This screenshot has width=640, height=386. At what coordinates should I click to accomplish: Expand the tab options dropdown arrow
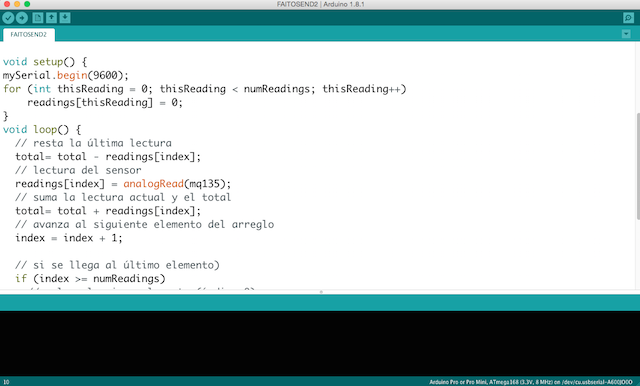626,34
